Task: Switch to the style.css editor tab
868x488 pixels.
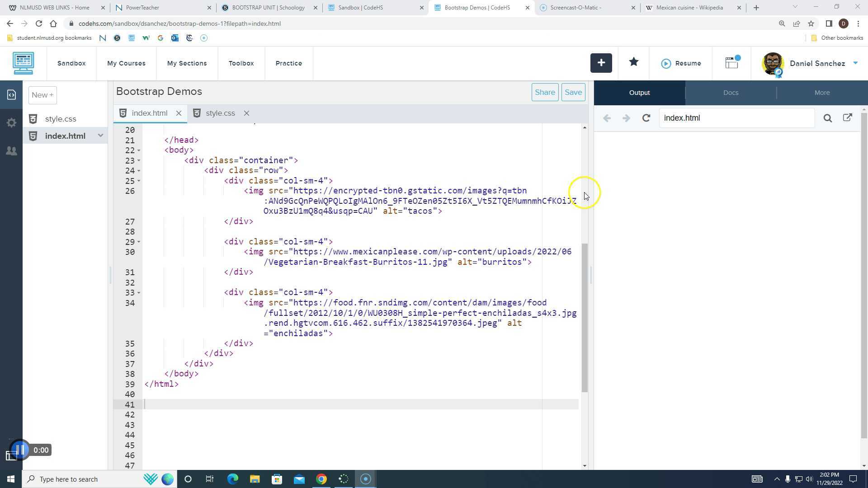Action: tap(220, 113)
